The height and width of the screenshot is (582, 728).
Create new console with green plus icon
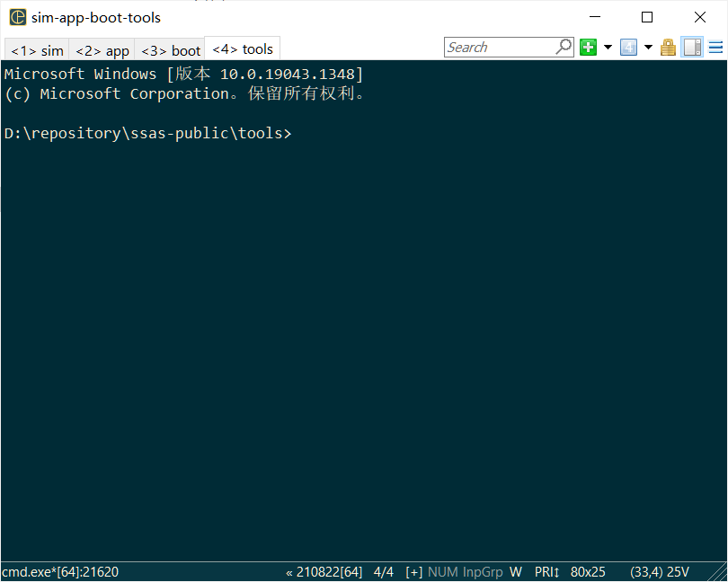point(589,48)
